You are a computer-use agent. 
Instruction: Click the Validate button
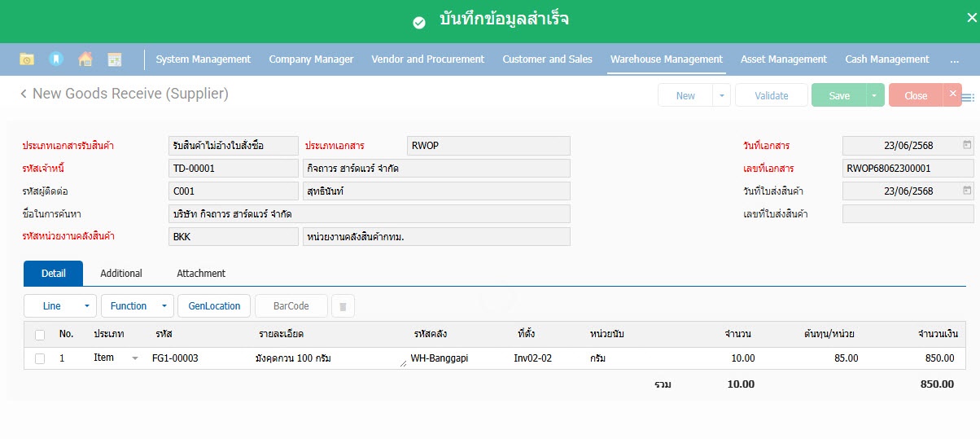click(771, 95)
